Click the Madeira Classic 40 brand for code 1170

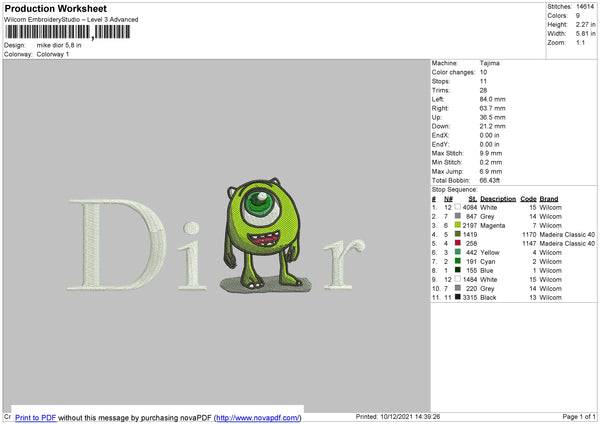click(567, 234)
